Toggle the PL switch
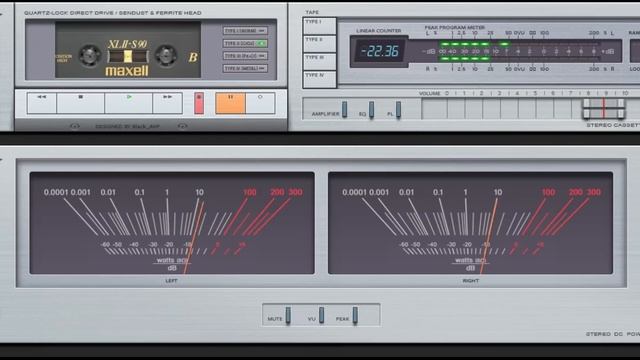Image resolution: width=640 pixels, height=360 pixels. tap(398, 109)
